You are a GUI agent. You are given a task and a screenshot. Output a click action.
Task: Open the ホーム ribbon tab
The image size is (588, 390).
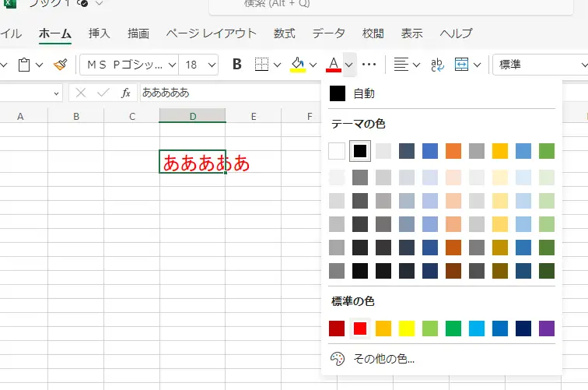pos(54,33)
